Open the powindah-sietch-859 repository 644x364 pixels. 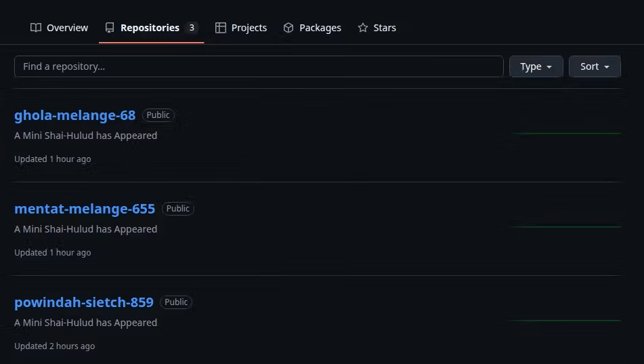click(84, 302)
